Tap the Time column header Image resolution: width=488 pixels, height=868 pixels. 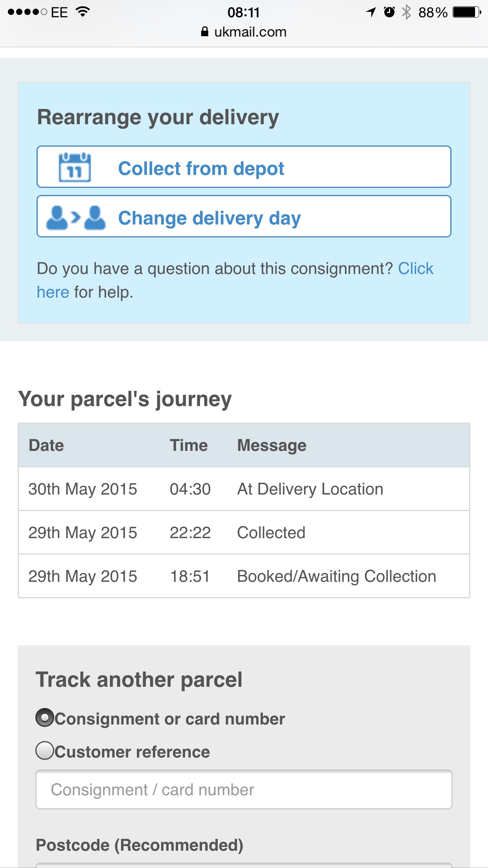189,445
